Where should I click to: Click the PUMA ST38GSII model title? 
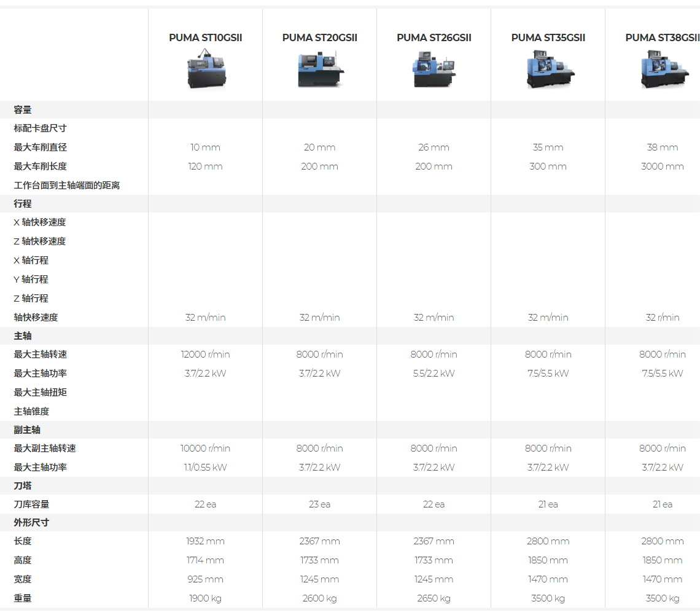pyautogui.click(x=663, y=38)
